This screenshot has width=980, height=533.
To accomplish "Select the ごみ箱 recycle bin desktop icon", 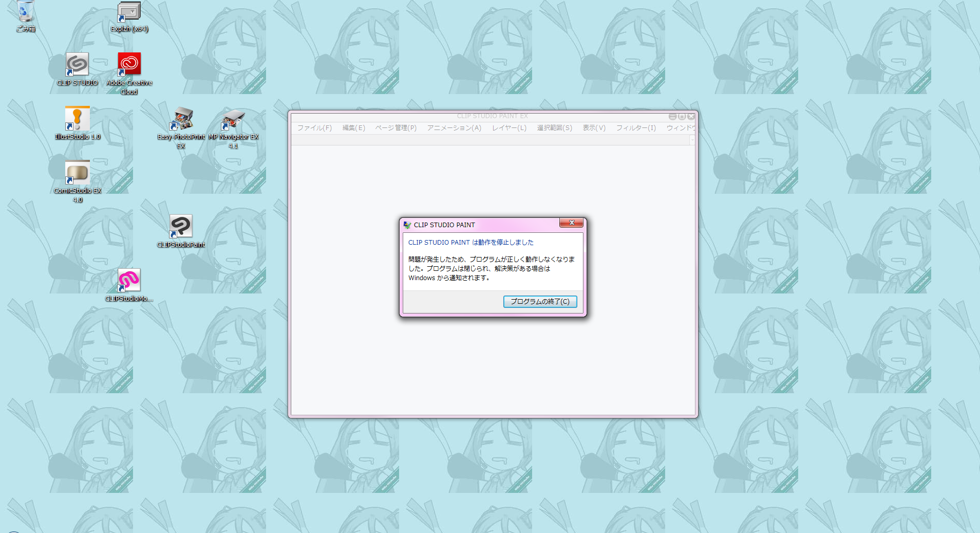I will [x=25, y=16].
